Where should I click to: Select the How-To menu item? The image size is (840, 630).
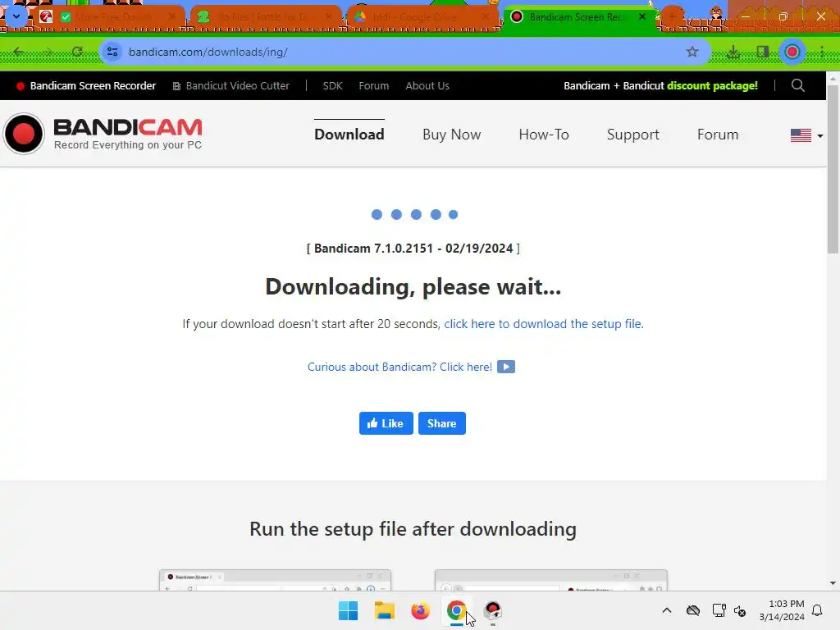(x=544, y=135)
